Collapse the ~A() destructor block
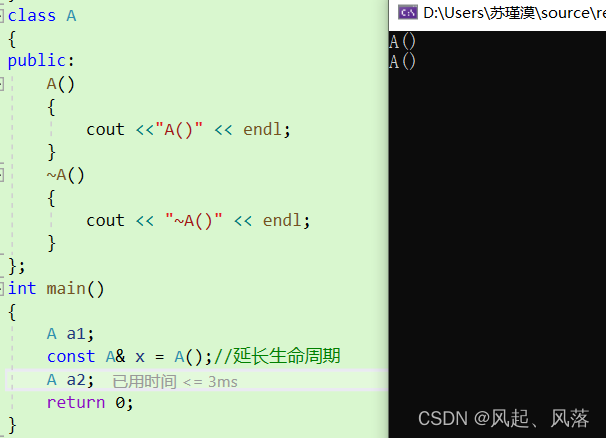 [x=2, y=175]
